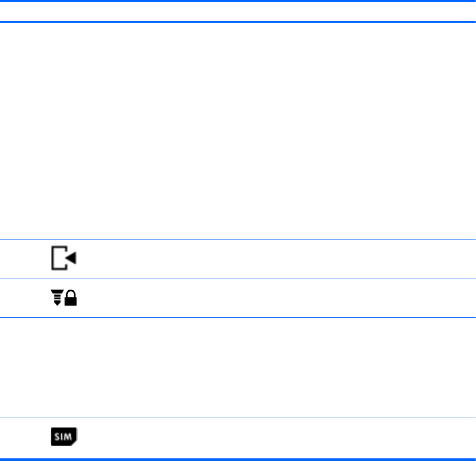Click the striped down arrow beside padlock
Image resolution: width=476 pixels, height=461 pixels.
[x=56, y=298]
